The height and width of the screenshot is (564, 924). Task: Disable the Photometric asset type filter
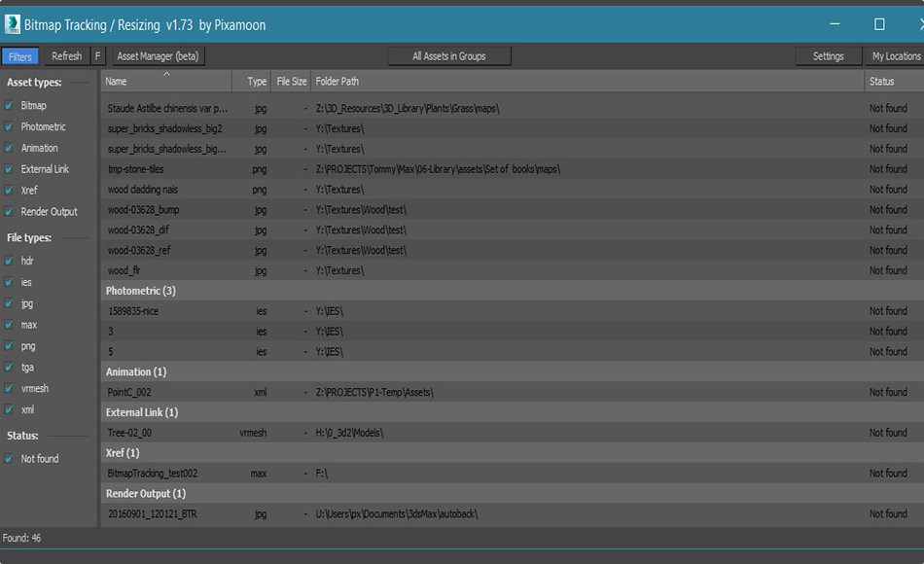click(10, 126)
